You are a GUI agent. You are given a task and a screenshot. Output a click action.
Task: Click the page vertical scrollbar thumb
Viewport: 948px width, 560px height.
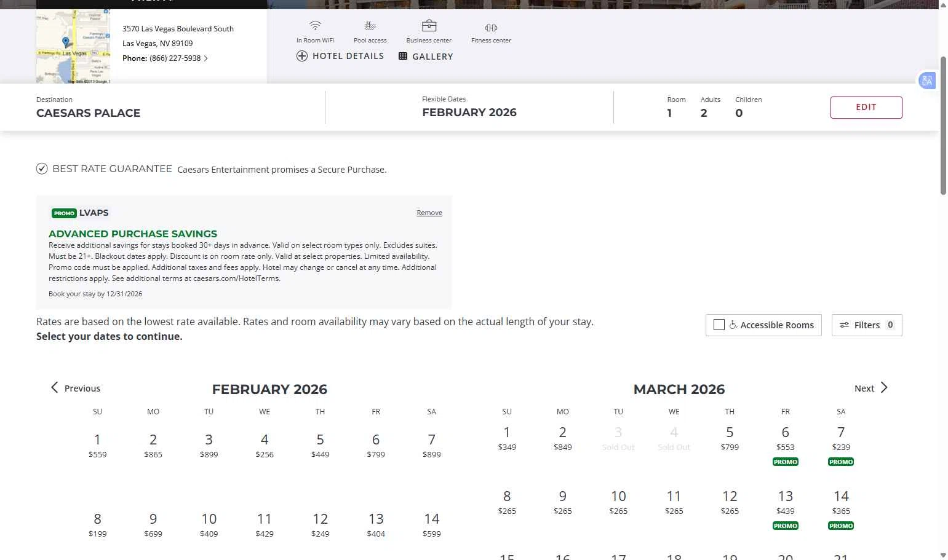[943, 126]
